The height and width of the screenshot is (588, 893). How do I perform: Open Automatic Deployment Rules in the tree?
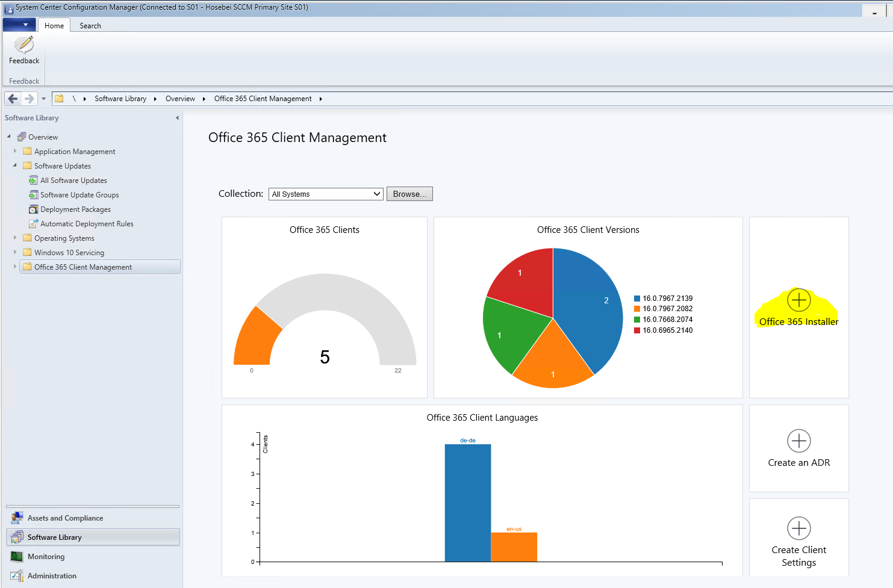(87, 224)
